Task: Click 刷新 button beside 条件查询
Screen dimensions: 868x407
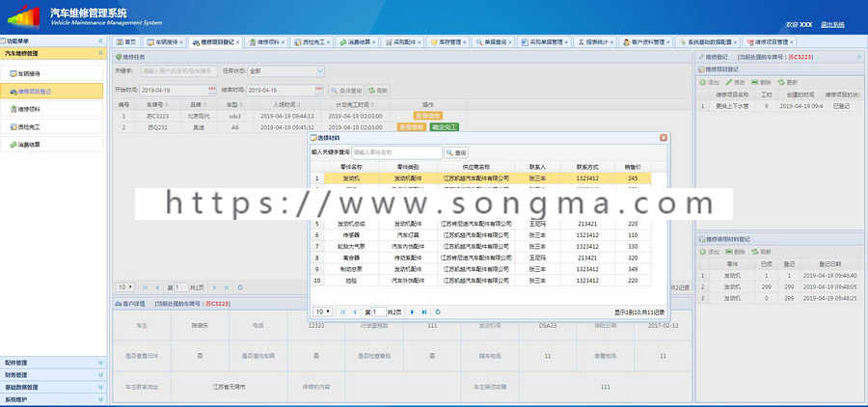Action: point(378,91)
